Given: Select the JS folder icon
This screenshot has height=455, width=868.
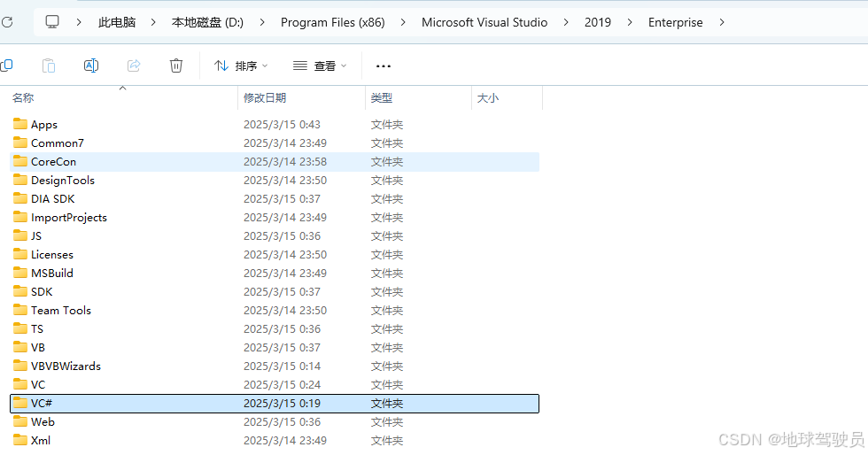Looking at the screenshot, I should [20, 235].
